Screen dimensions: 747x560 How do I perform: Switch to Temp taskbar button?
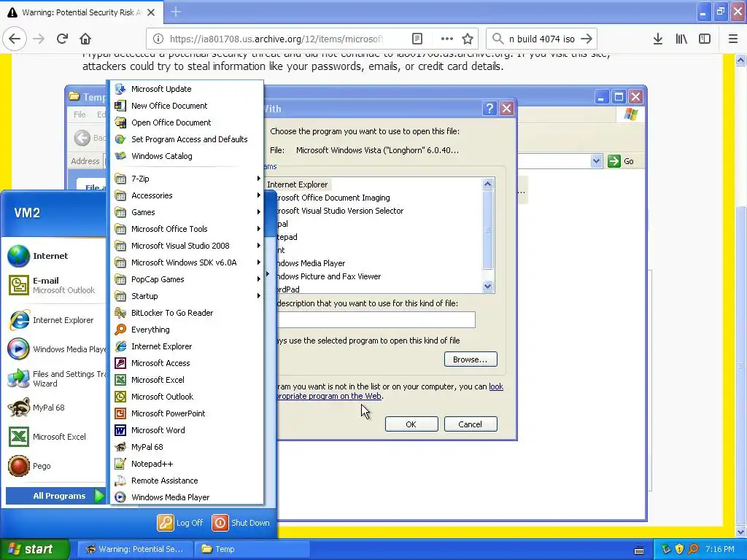(x=252, y=549)
